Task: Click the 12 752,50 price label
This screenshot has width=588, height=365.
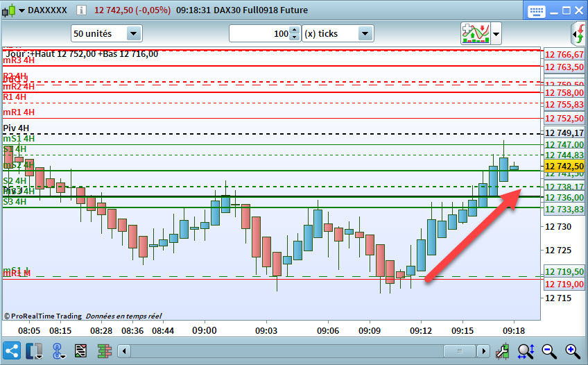Action: click(x=564, y=119)
